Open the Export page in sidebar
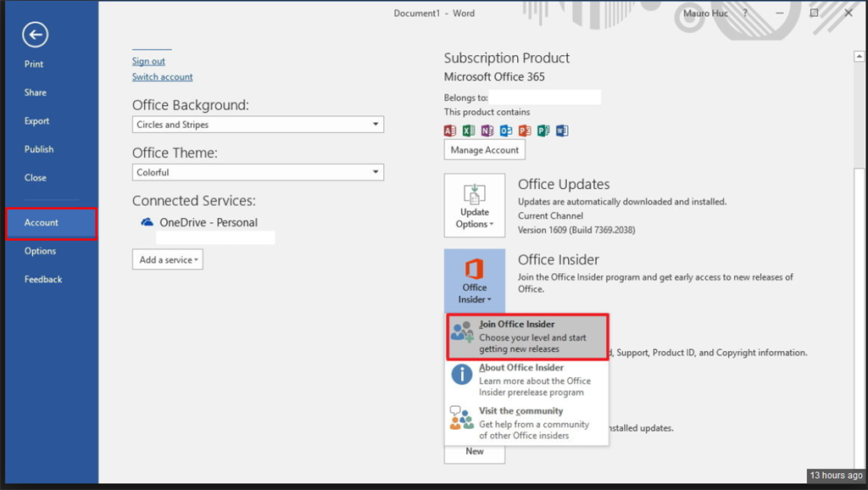The image size is (868, 490). click(x=36, y=120)
